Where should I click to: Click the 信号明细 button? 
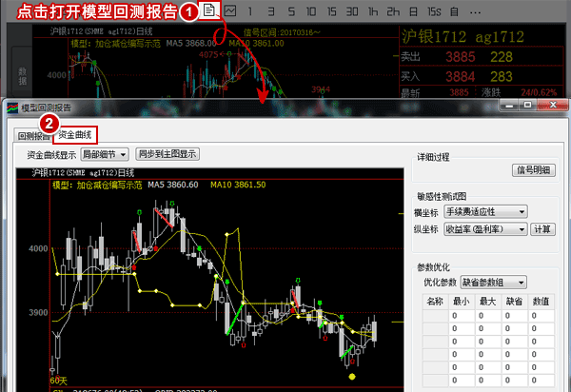(x=532, y=170)
